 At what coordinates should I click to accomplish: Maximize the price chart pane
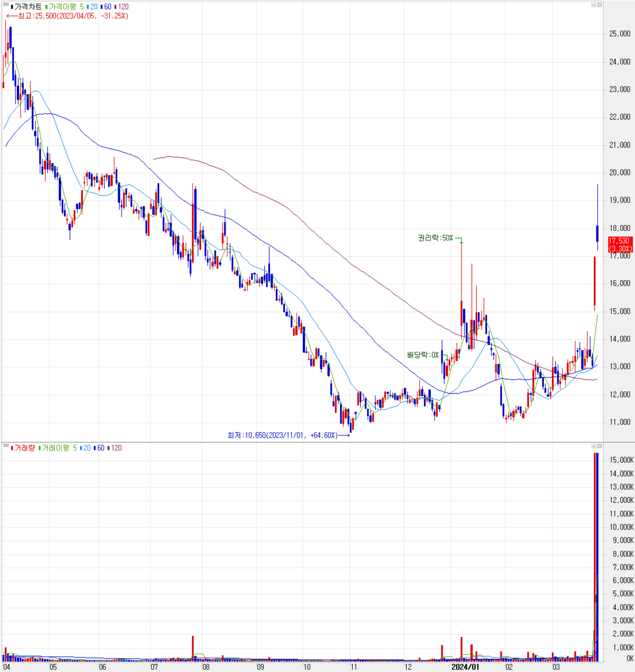pos(594,5)
